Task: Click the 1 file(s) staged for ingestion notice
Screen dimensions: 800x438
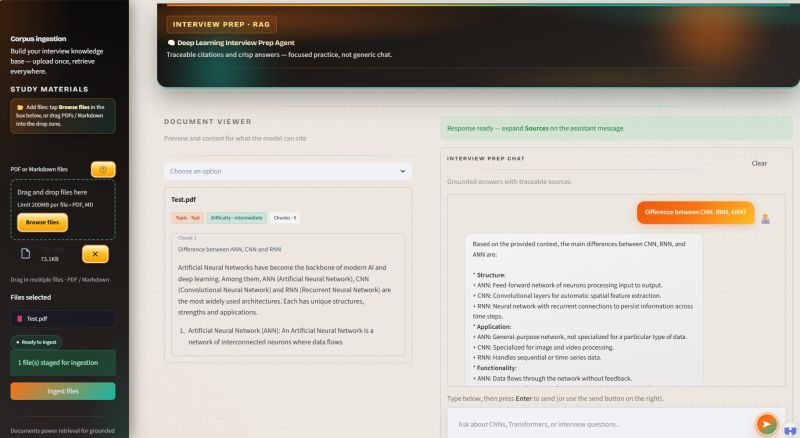Action: click(63, 362)
